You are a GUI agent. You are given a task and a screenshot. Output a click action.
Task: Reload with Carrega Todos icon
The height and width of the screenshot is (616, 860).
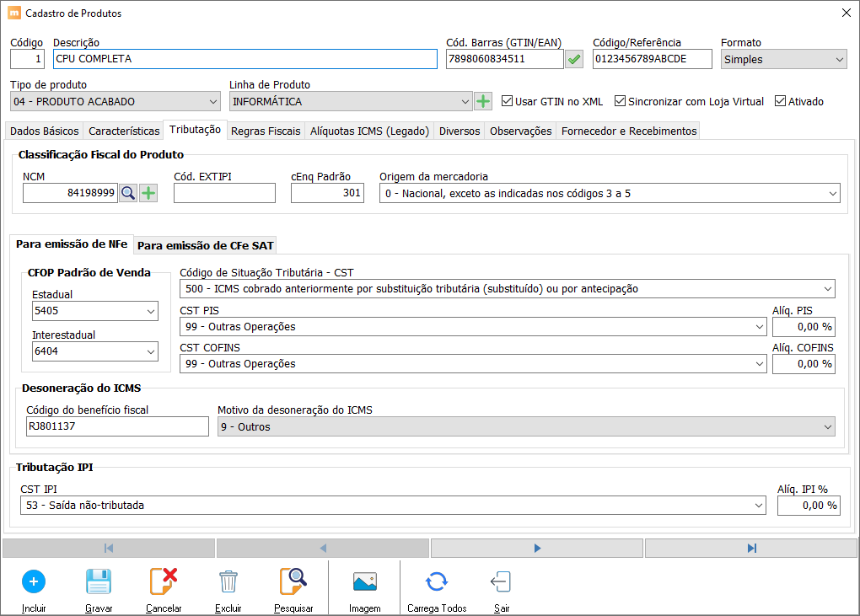tap(436, 581)
